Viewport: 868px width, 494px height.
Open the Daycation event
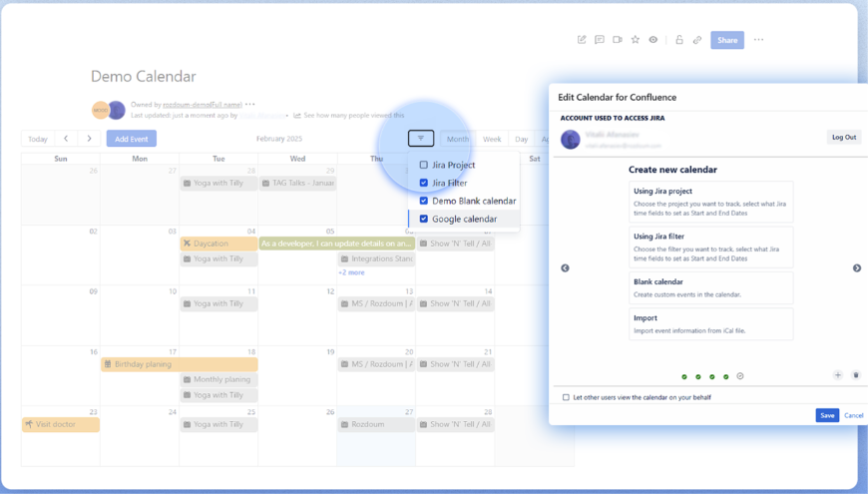click(x=218, y=244)
